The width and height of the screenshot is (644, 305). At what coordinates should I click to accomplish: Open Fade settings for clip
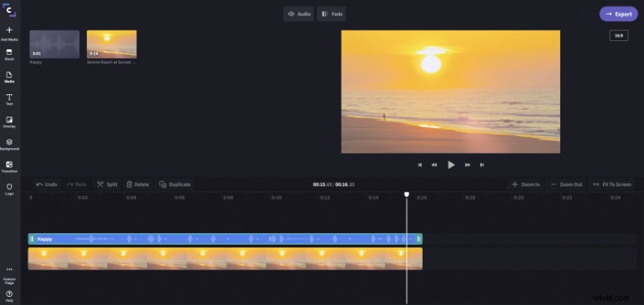[x=332, y=14]
